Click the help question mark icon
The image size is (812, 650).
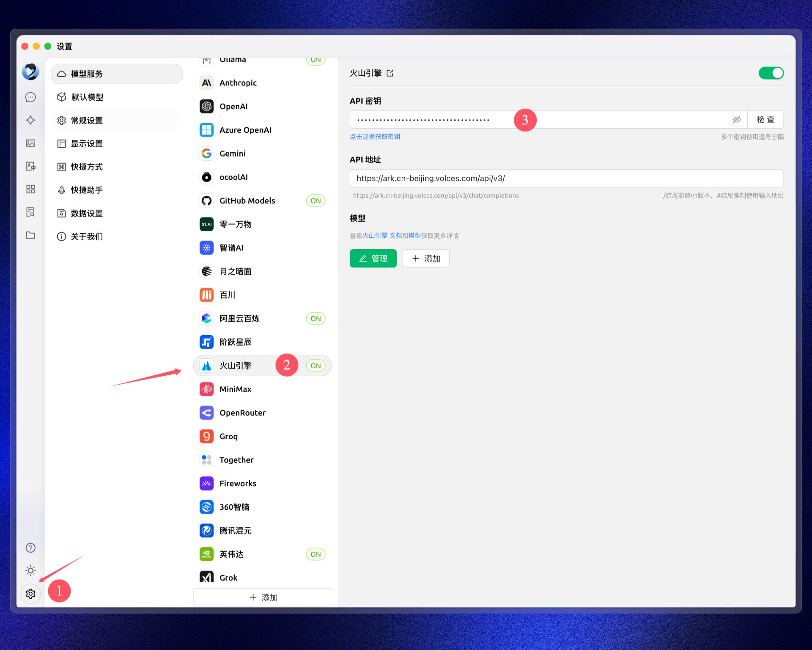pyautogui.click(x=30, y=548)
